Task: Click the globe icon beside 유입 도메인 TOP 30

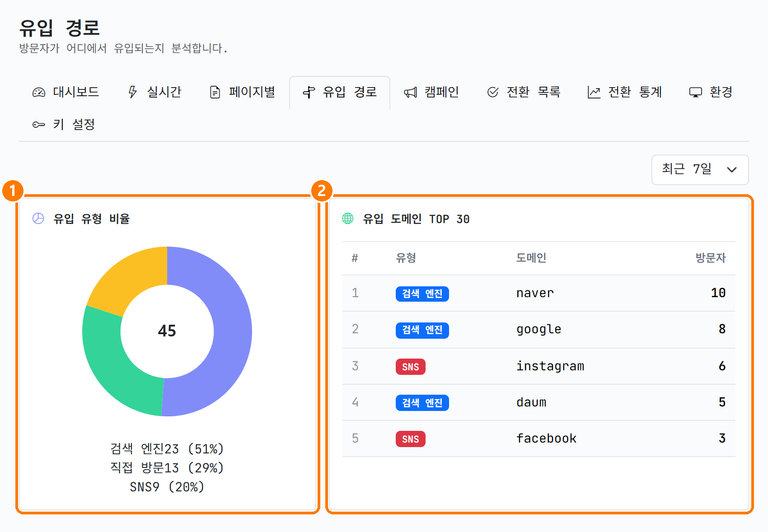Action: [347, 219]
